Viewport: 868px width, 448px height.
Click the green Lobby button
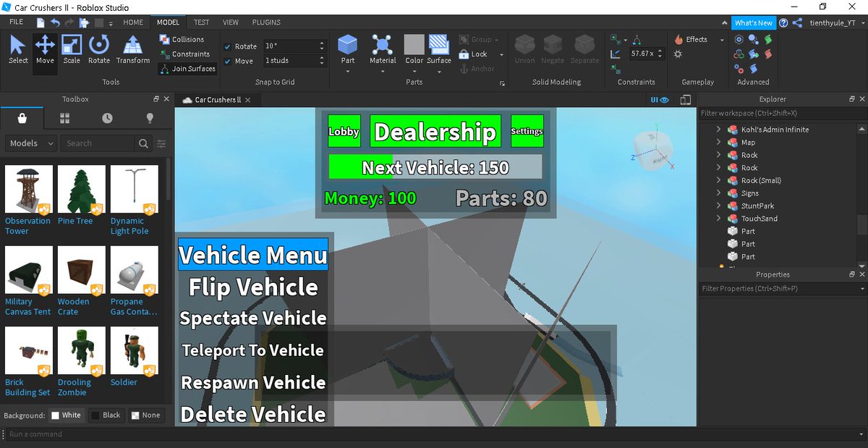point(344,131)
